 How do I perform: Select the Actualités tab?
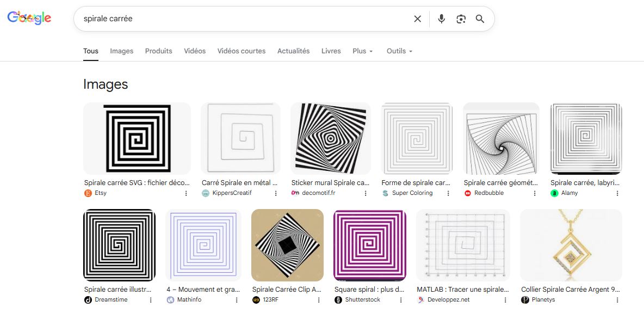click(x=293, y=51)
